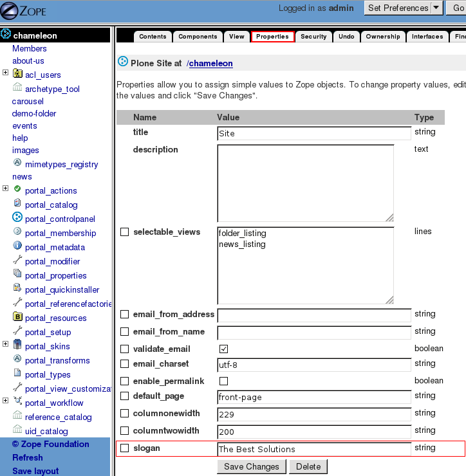Click the Refresh link in sidebar
Viewport: 466px width, 476px height.
[27, 457]
